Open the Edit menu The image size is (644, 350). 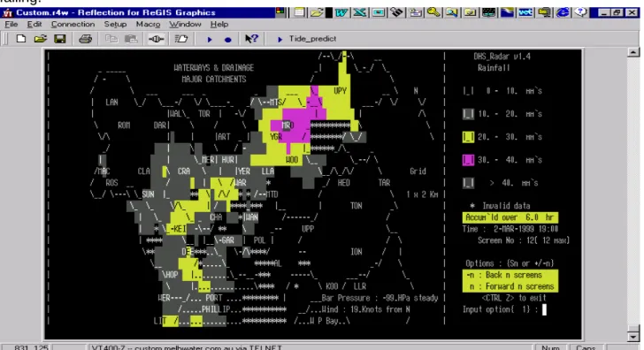pos(34,24)
